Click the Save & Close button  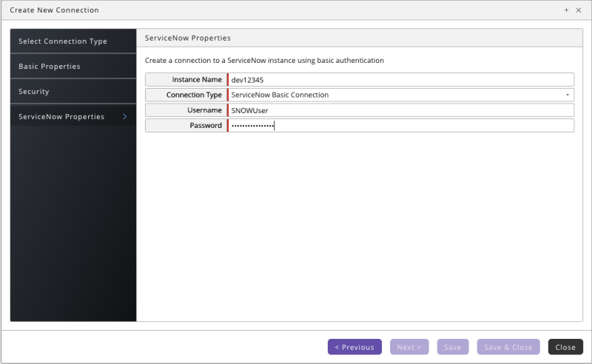(x=508, y=347)
